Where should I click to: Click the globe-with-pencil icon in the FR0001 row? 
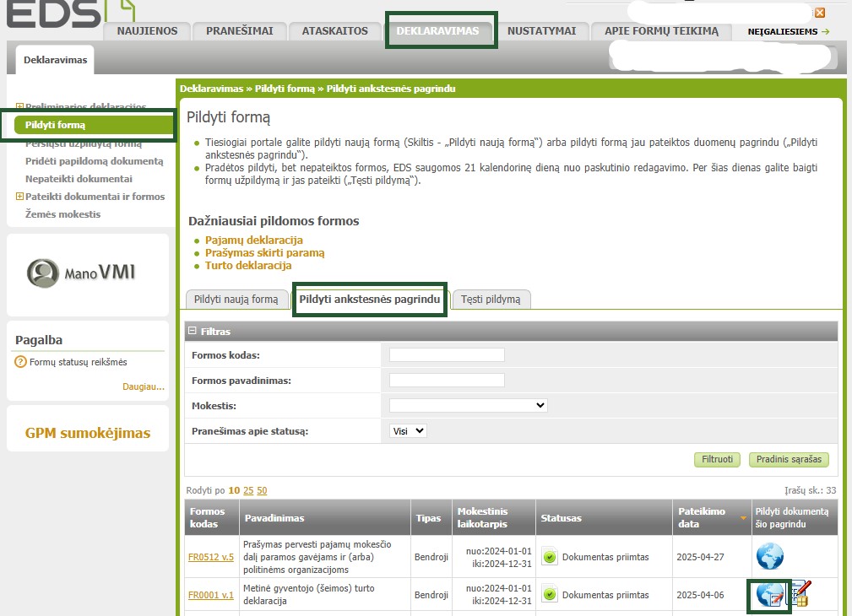769,596
